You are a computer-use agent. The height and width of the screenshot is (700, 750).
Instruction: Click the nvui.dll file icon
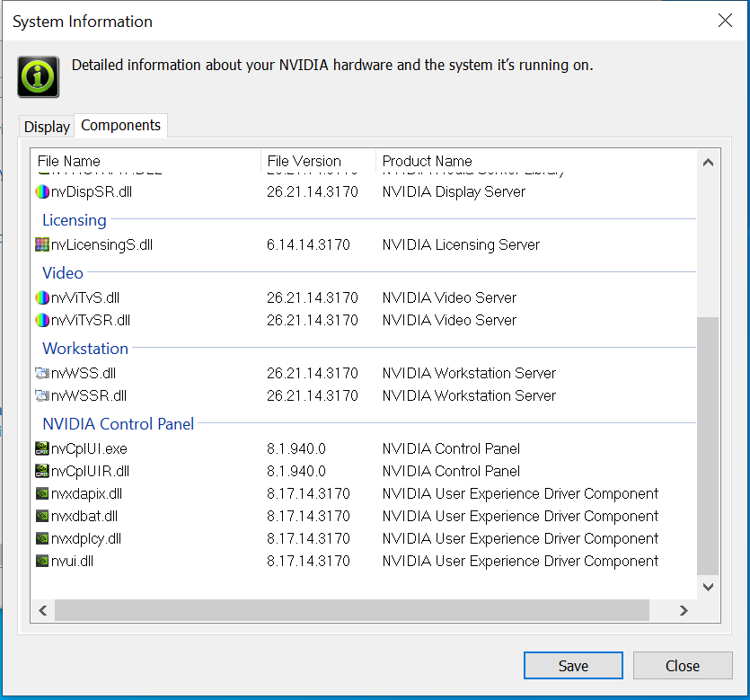pos(42,562)
